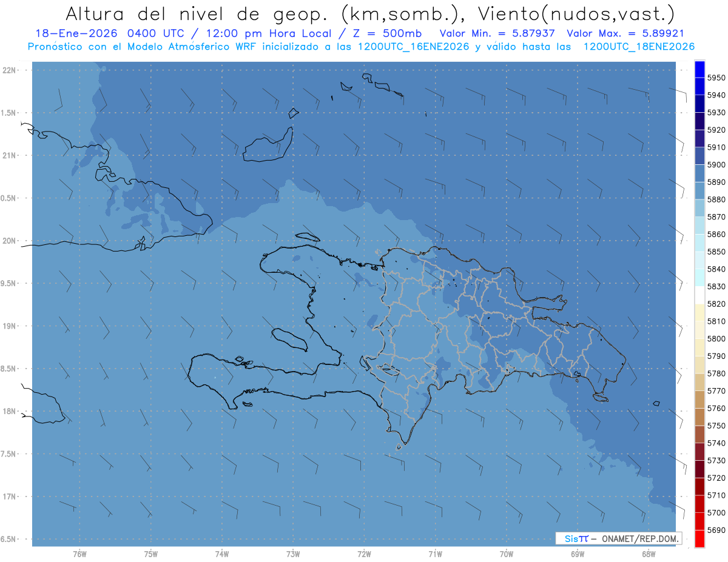Click the '5750' legend value
This screenshot has width=728, height=562.
[x=716, y=426]
